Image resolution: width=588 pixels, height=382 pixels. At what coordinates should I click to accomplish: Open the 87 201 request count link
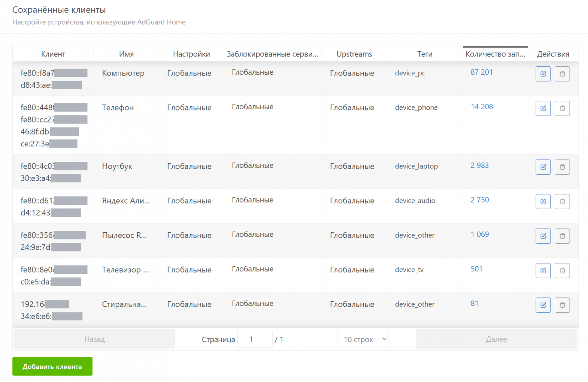point(481,72)
